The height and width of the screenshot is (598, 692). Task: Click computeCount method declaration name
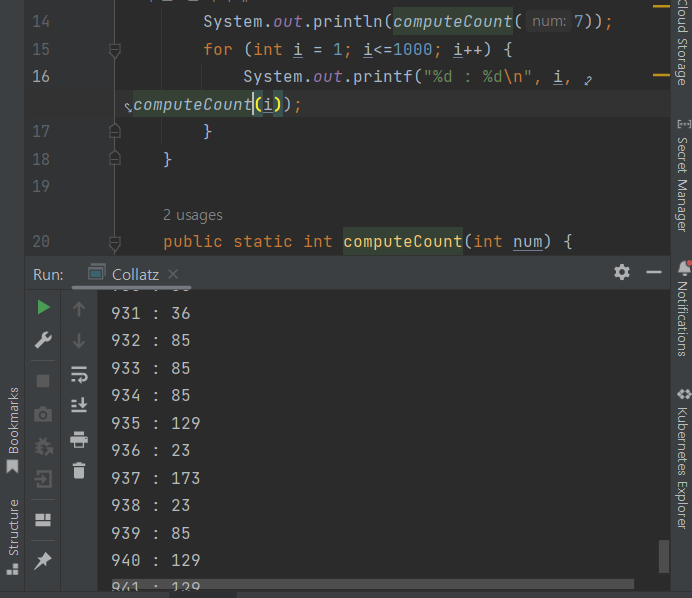coord(402,241)
